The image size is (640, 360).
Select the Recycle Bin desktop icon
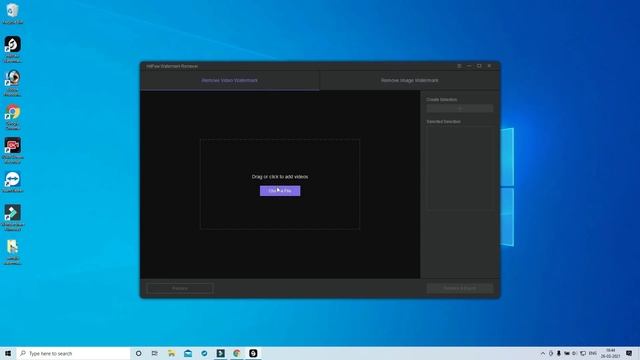[x=13, y=13]
